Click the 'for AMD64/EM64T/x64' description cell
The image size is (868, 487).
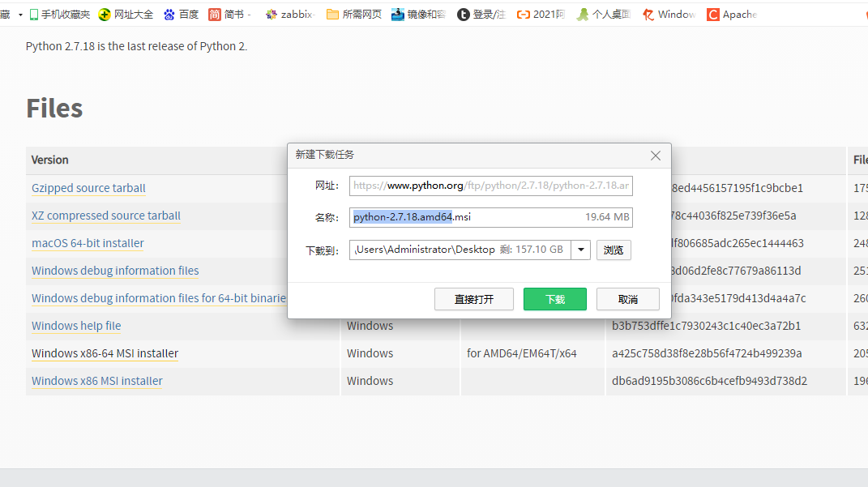(521, 353)
